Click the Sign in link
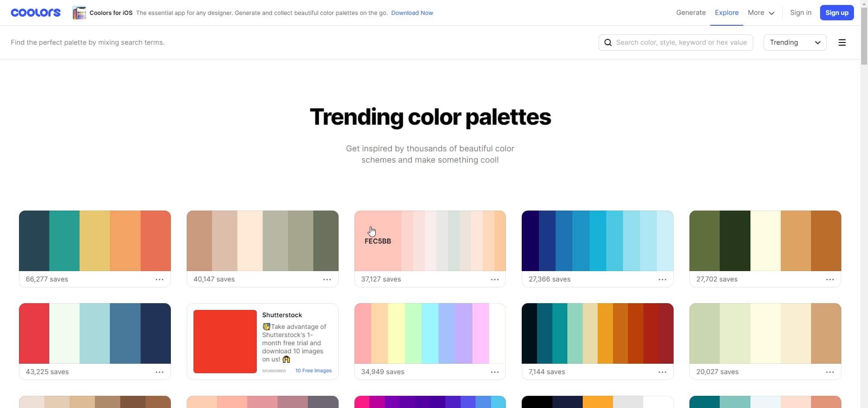This screenshot has height=408, width=868. 800,12
